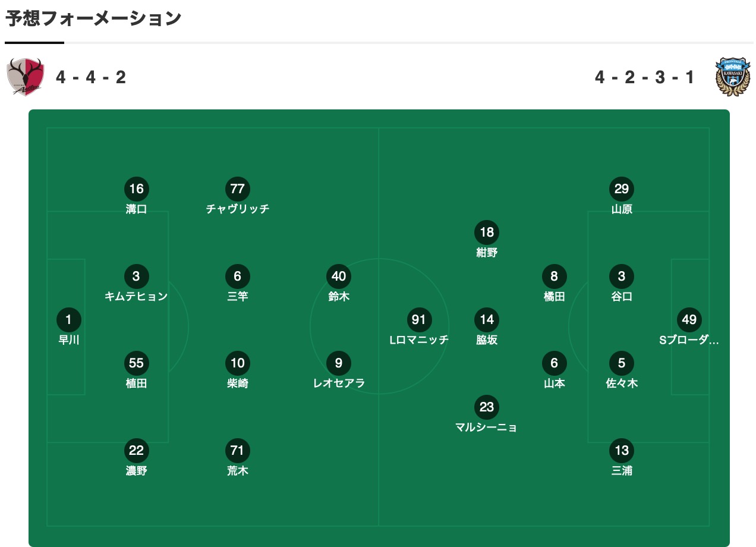
Task: Click player number 91 Lロマニッチ badge
Action: pos(419,320)
